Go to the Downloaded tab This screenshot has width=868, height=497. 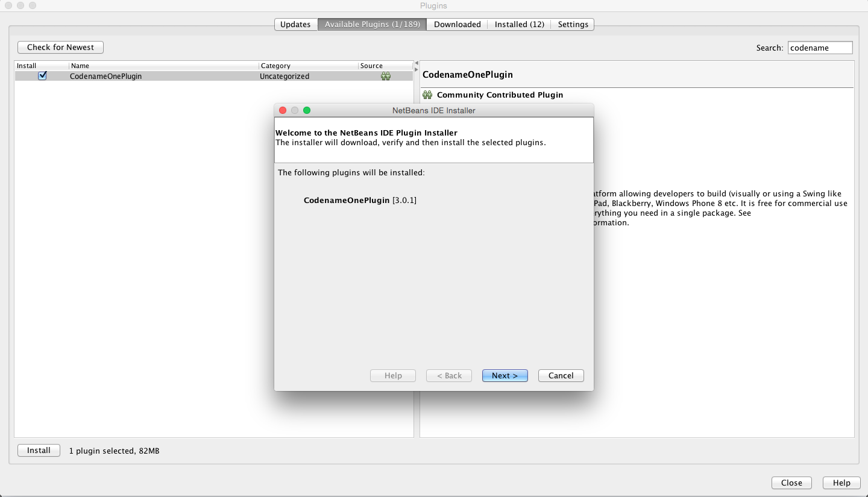[457, 25]
